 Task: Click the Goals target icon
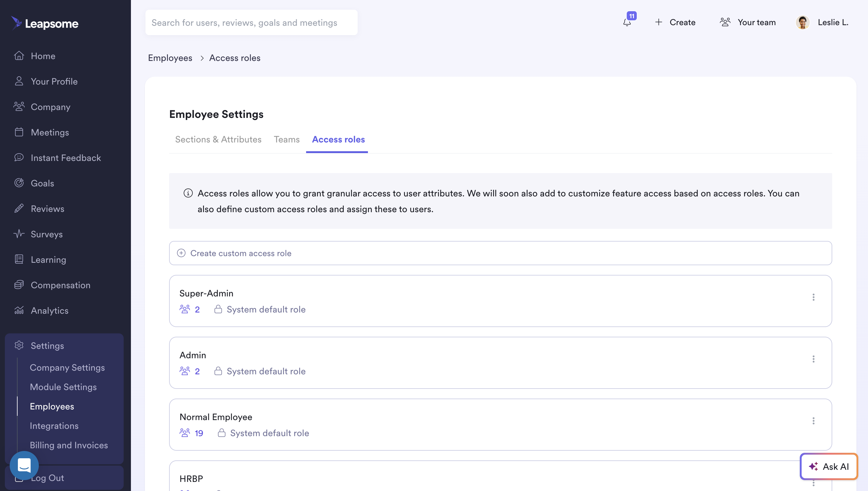pos(19,183)
